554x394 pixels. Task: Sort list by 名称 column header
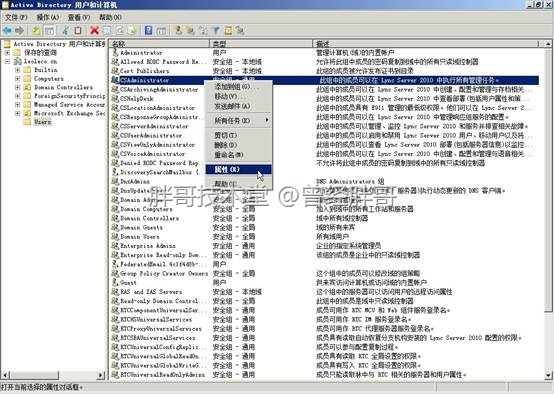159,44
